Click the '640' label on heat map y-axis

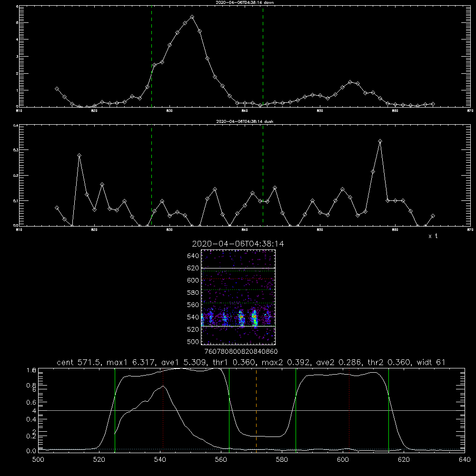tap(193, 256)
